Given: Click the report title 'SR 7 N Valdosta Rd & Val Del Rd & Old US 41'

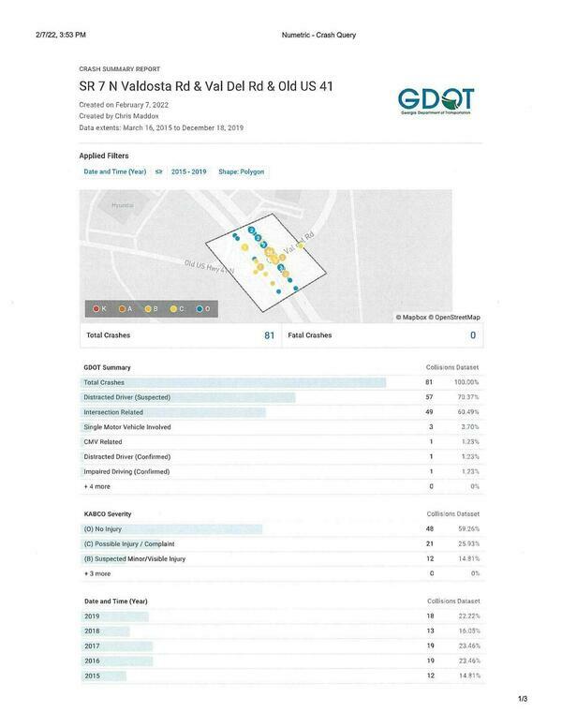Looking at the screenshot, I should tap(206, 86).
